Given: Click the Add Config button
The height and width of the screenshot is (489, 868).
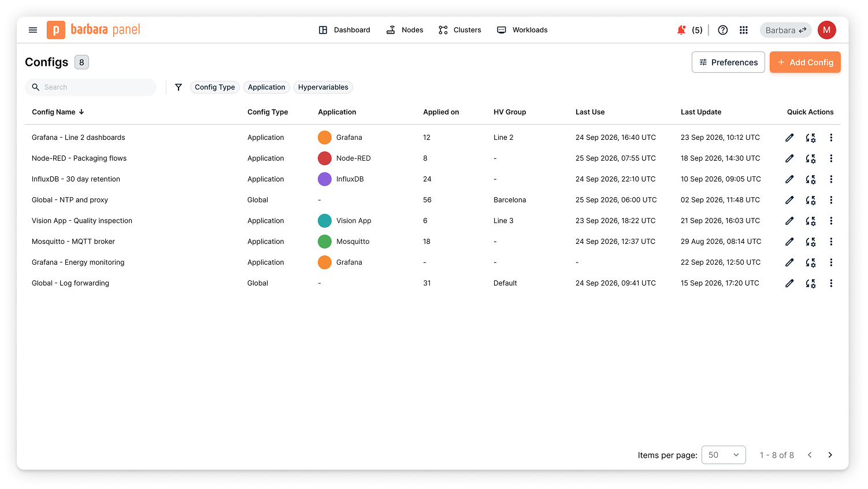Looking at the screenshot, I should pos(805,62).
